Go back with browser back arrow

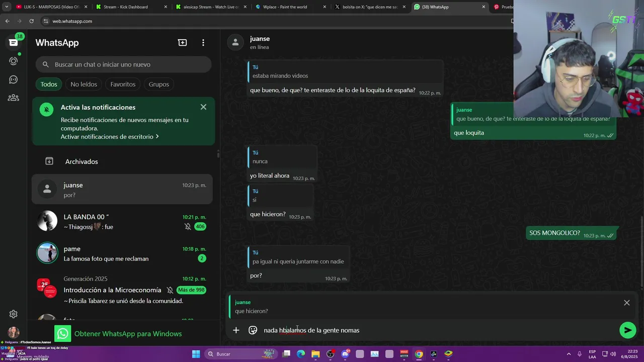click(7, 21)
